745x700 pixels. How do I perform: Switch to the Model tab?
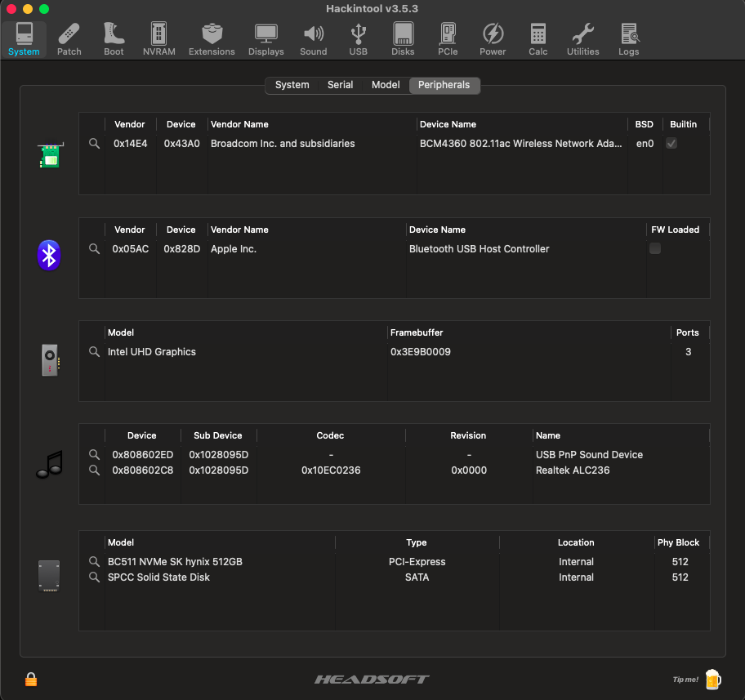[x=386, y=85]
